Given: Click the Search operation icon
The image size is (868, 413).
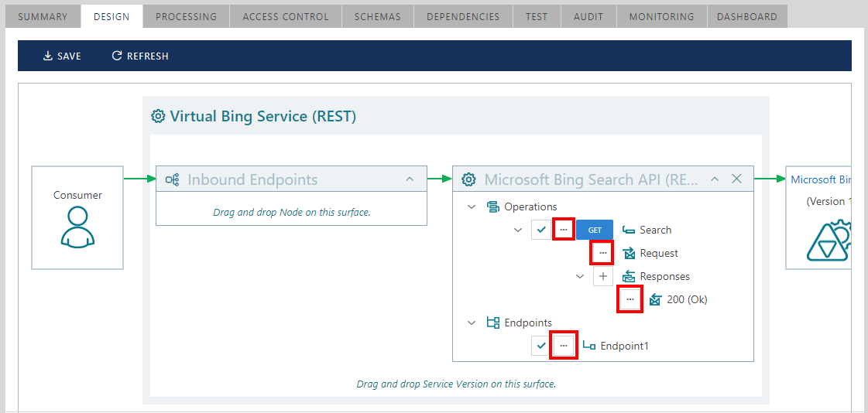Looking at the screenshot, I should coord(628,230).
